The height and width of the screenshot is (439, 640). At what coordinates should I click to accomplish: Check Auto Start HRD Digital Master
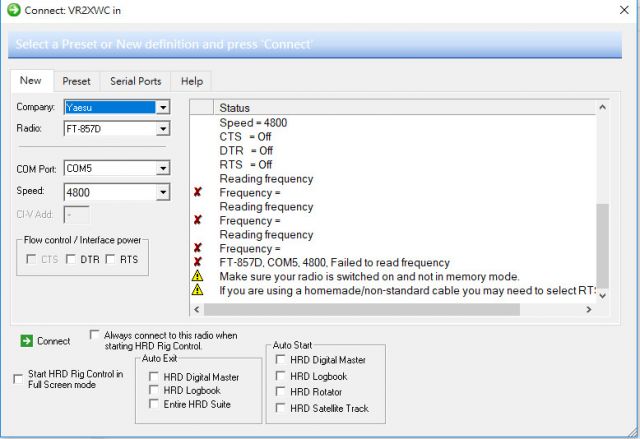coord(280,359)
